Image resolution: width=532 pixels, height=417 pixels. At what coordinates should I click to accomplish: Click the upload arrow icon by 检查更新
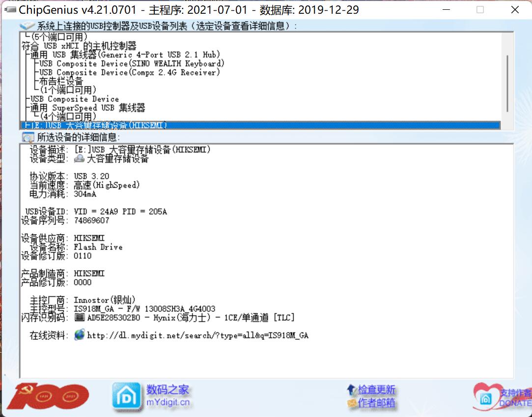(351, 389)
